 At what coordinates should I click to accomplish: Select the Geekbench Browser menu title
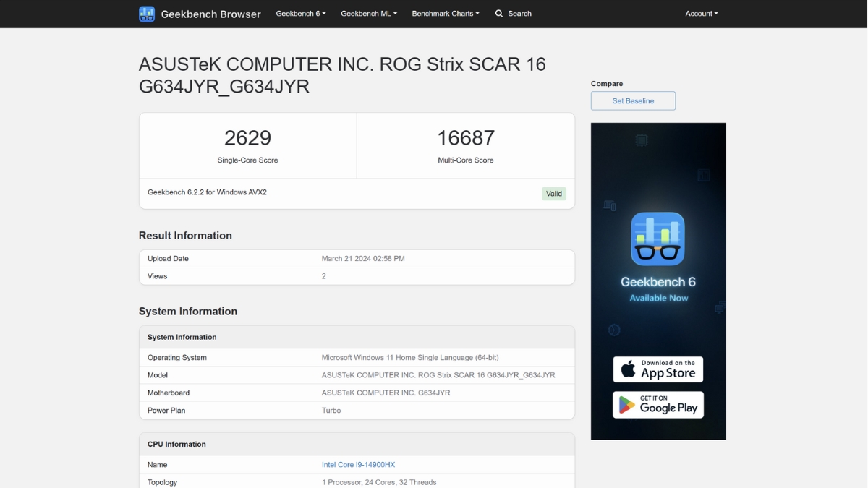pos(210,14)
